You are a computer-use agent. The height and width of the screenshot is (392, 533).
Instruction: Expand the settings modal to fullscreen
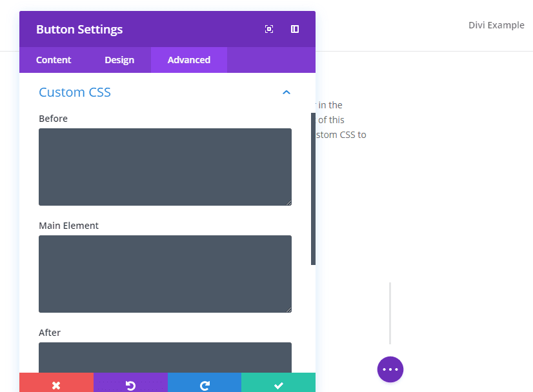point(269,29)
